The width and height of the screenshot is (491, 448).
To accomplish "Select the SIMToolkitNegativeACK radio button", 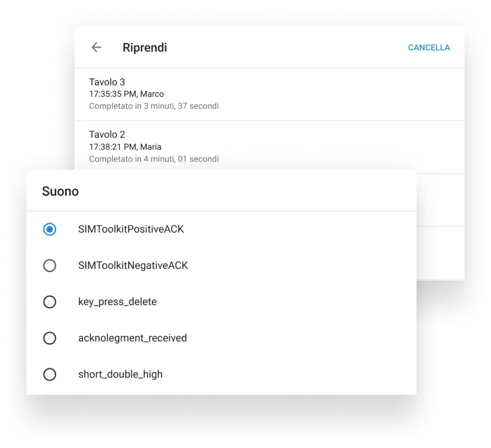I will [49, 266].
